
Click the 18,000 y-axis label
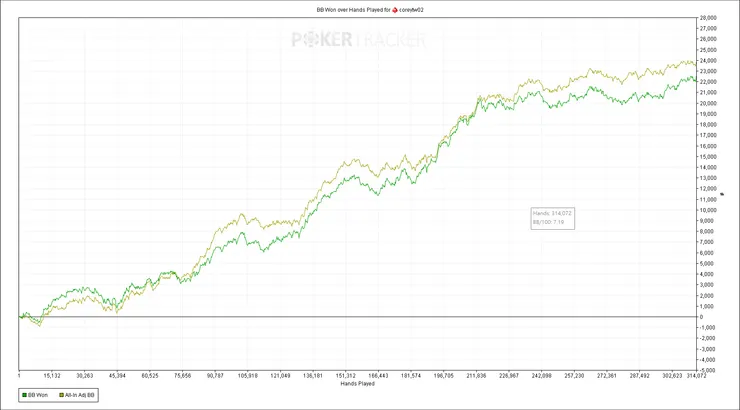[708, 125]
